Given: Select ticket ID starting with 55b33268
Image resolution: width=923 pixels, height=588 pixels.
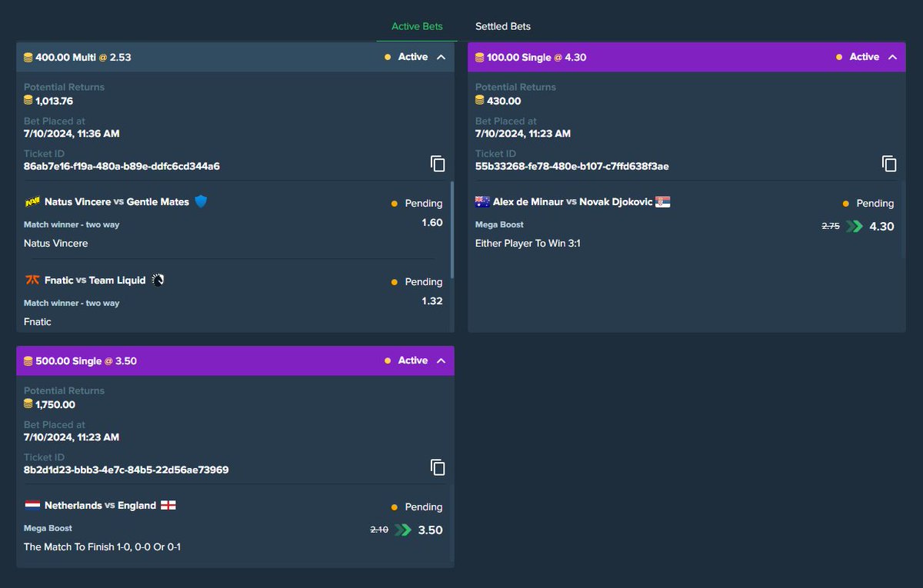Looking at the screenshot, I should pyautogui.click(x=572, y=166).
